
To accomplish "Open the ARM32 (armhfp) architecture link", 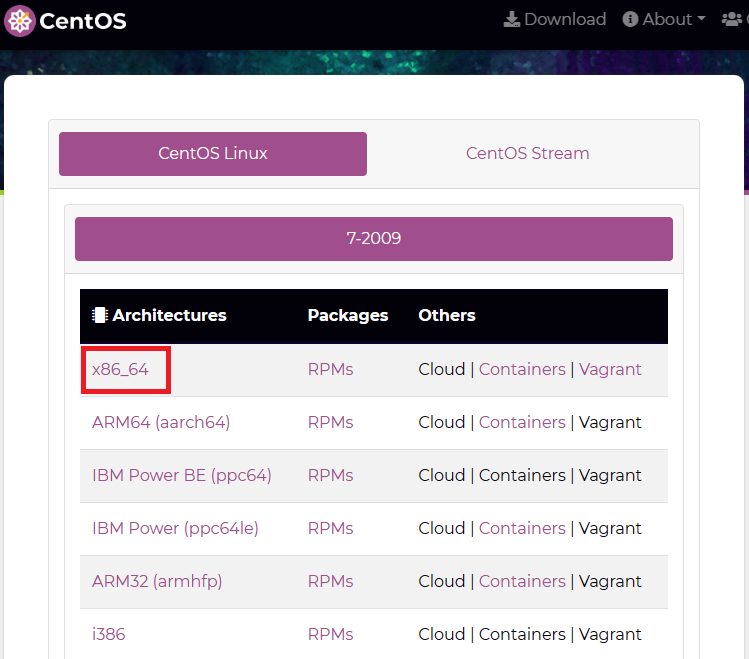I will tap(157, 582).
